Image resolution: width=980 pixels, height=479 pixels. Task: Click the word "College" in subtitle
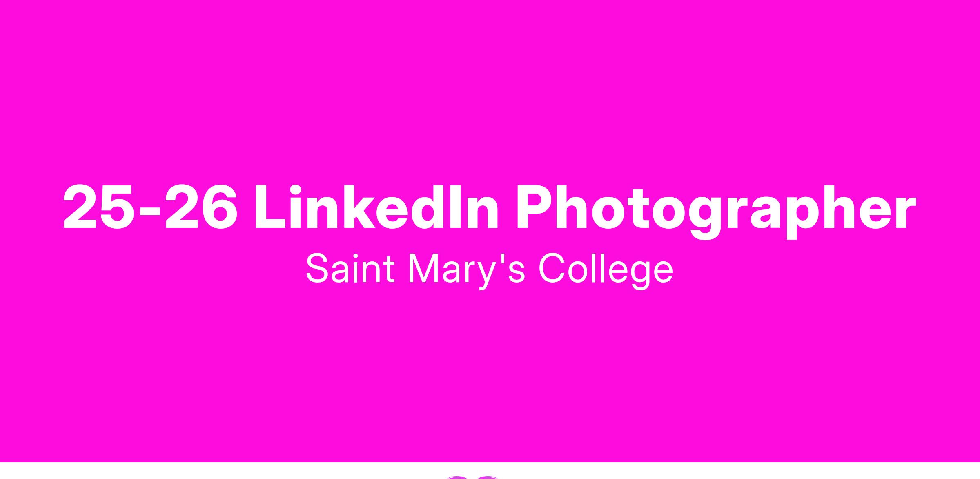pyautogui.click(x=606, y=270)
